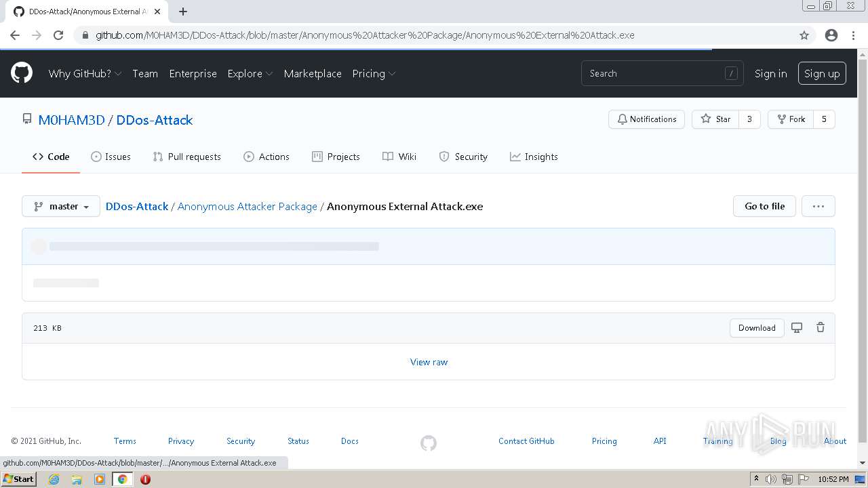Click the volume speaker tray icon
868x488 pixels.
(x=771, y=479)
